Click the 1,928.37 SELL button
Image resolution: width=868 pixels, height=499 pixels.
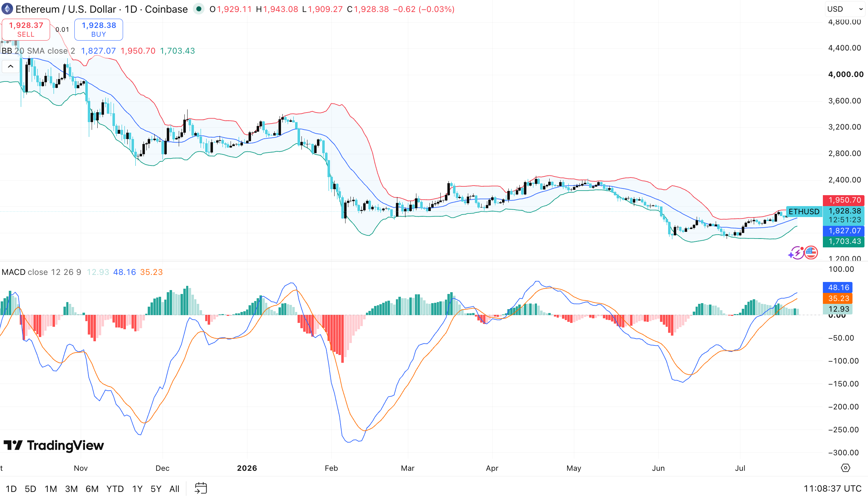coord(26,30)
